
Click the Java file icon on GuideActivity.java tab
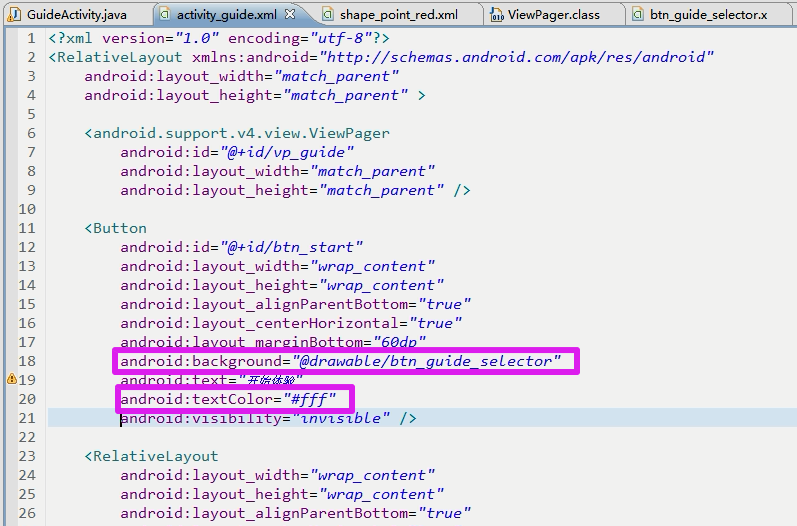13,15
